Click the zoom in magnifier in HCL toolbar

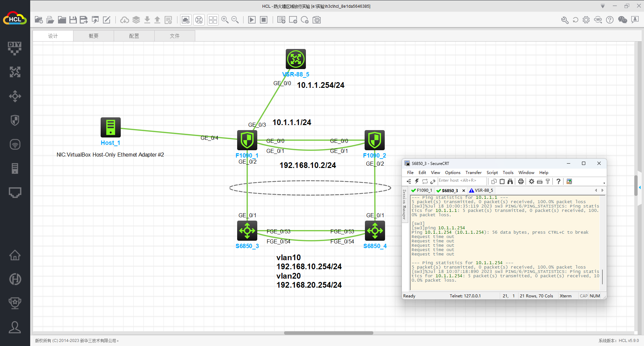coord(225,20)
